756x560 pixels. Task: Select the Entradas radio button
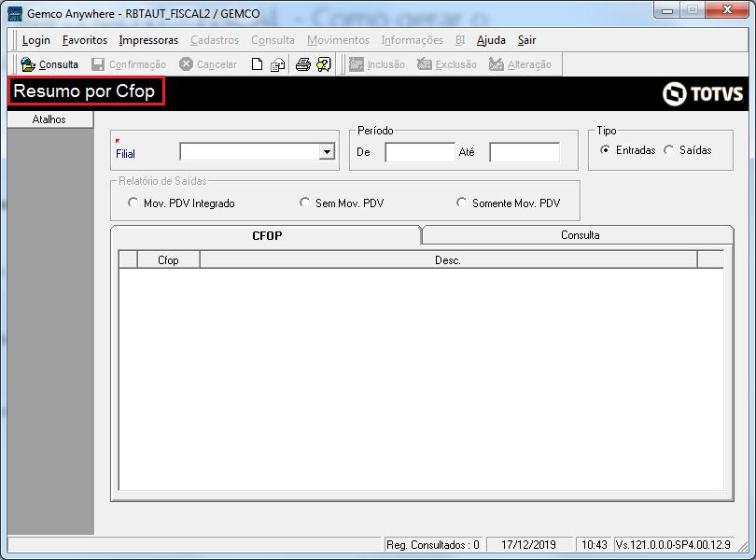[x=605, y=150]
